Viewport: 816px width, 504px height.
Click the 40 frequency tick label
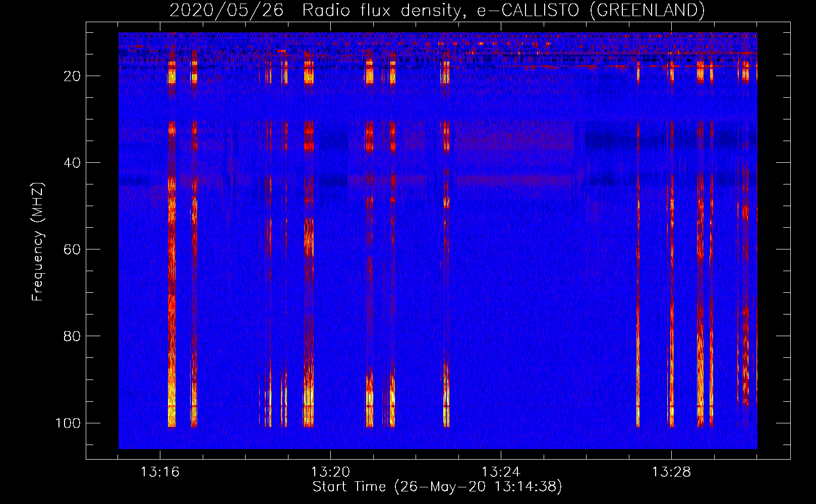[72, 163]
